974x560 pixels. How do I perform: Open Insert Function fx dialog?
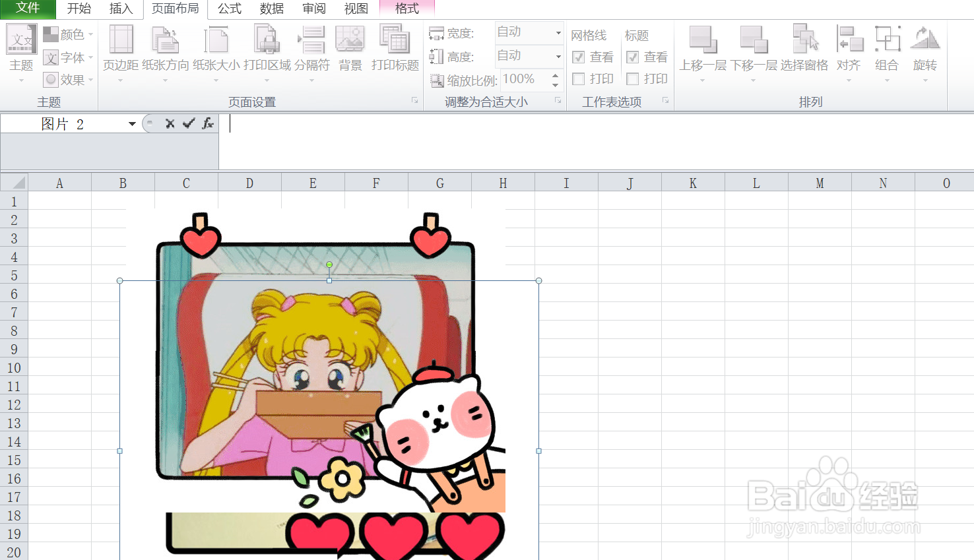pyautogui.click(x=208, y=123)
